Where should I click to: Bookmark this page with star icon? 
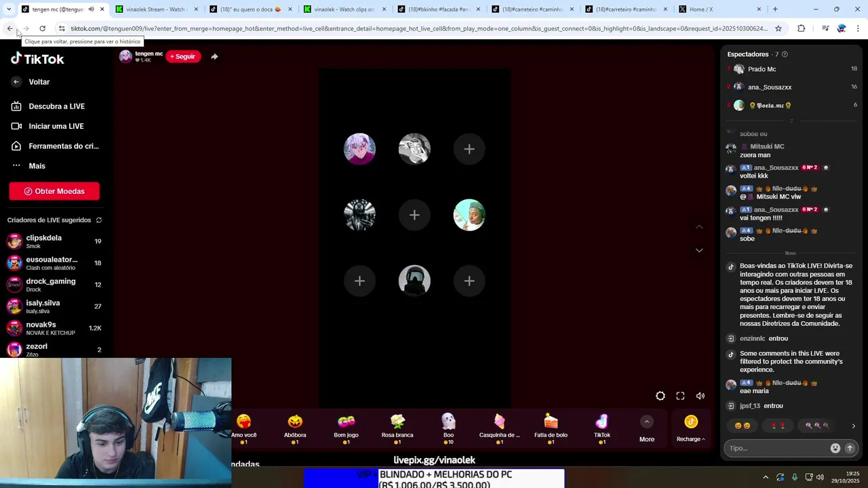[x=778, y=28]
